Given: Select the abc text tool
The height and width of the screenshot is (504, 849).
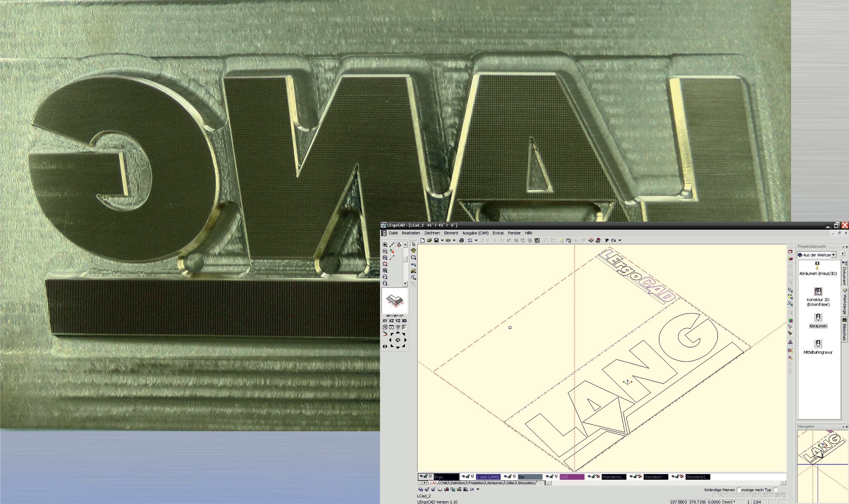Looking at the screenshot, I should (x=414, y=264).
